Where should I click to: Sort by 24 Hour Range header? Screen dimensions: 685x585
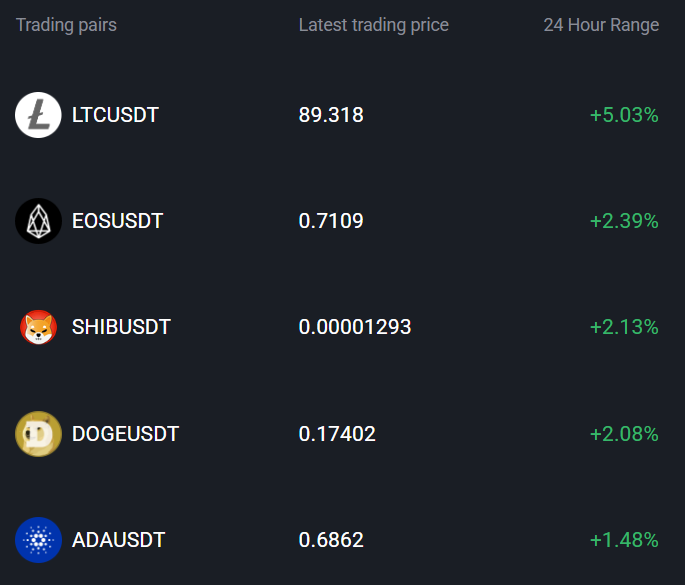(x=601, y=25)
